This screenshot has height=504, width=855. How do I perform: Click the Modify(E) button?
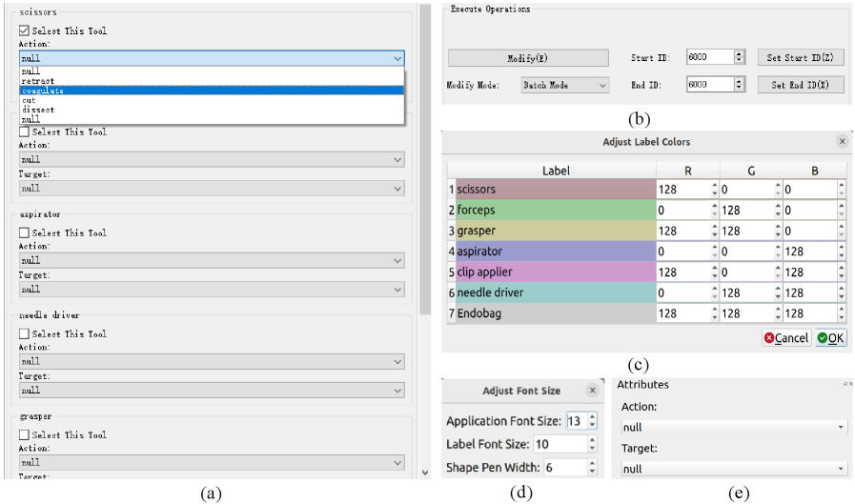(527, 58)
